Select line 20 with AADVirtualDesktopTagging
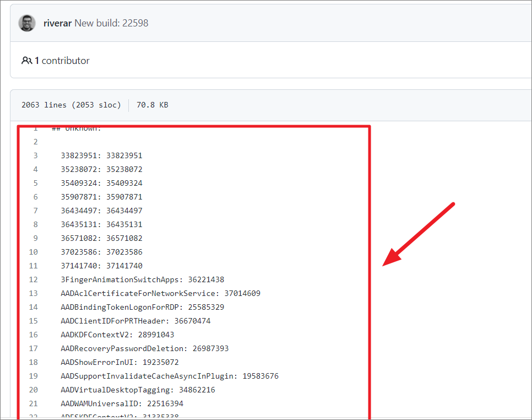 (33, 390)
